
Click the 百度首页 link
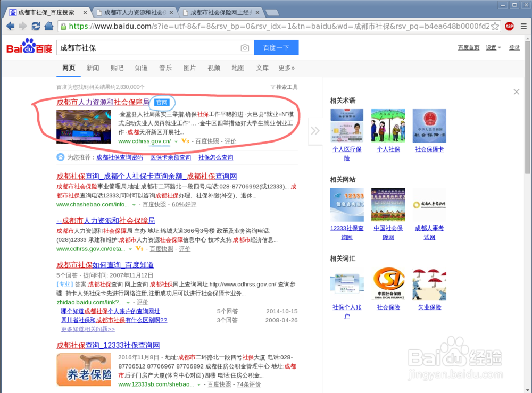point(469,47)
